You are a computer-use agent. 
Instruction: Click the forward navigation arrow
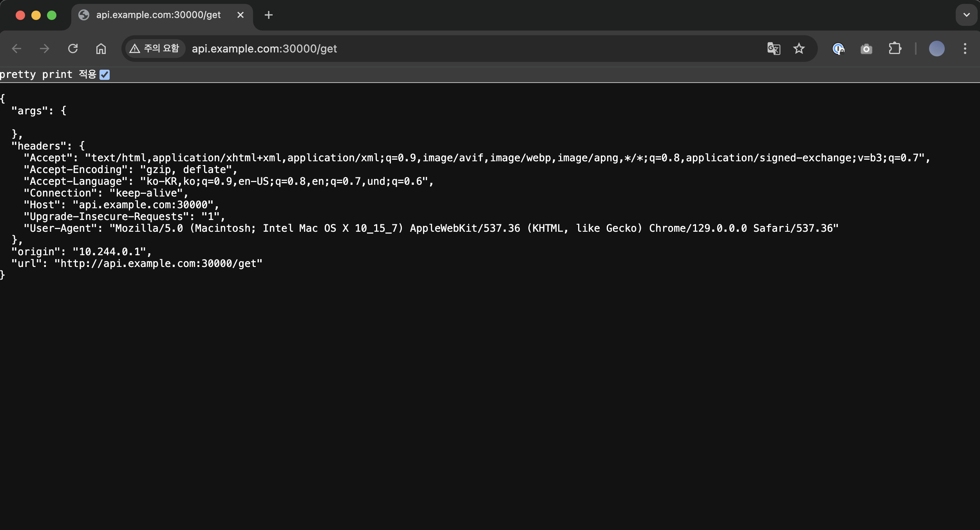[x=45, y=49]
